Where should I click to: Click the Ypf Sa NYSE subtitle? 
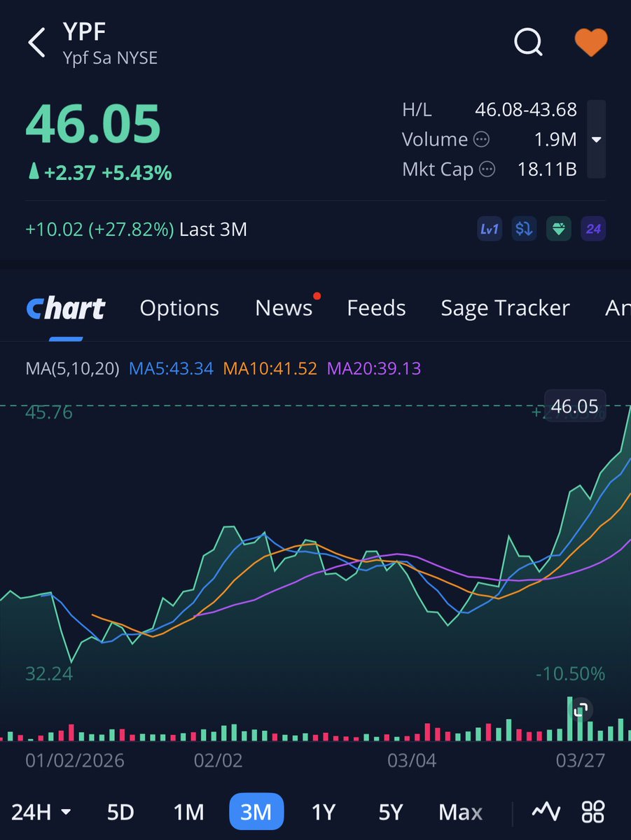click(109, 57)
